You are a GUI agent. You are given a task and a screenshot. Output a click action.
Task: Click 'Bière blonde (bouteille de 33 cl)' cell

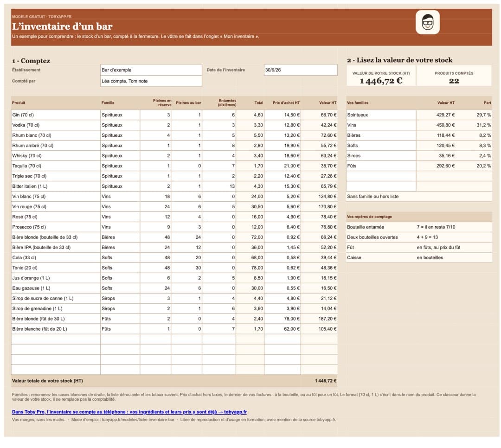(56, 237)
